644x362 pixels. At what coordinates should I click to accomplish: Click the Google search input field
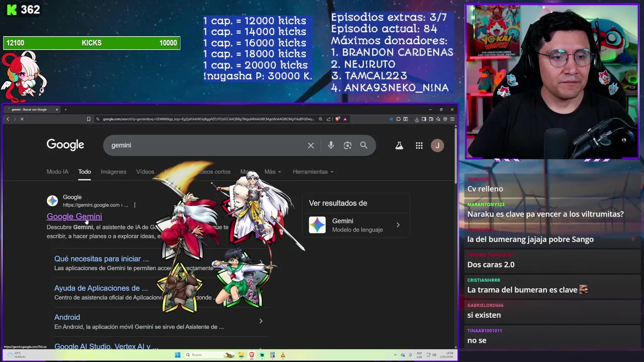tap(206, 145)
